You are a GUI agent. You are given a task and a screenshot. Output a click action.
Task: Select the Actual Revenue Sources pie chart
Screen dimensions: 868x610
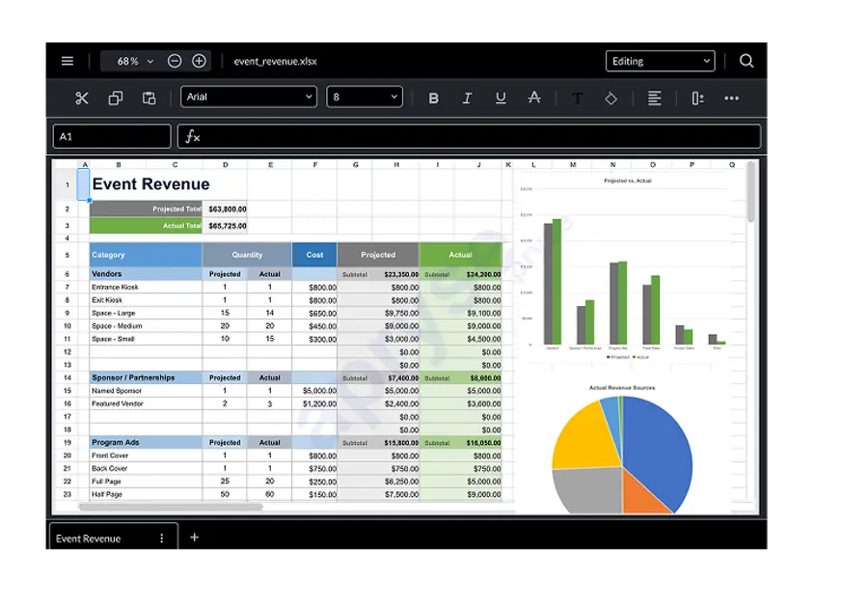point(622,448)
